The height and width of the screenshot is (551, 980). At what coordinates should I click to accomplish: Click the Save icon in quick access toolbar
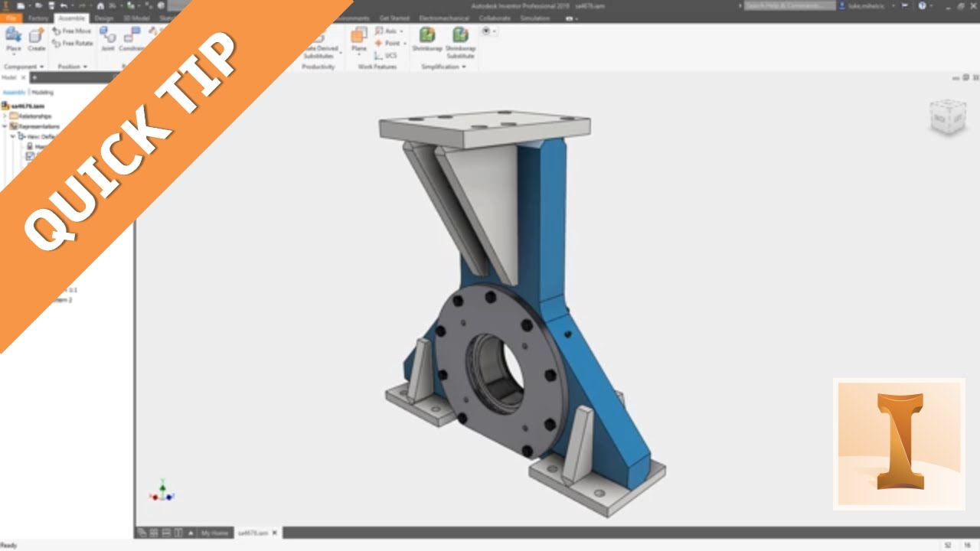50,5
